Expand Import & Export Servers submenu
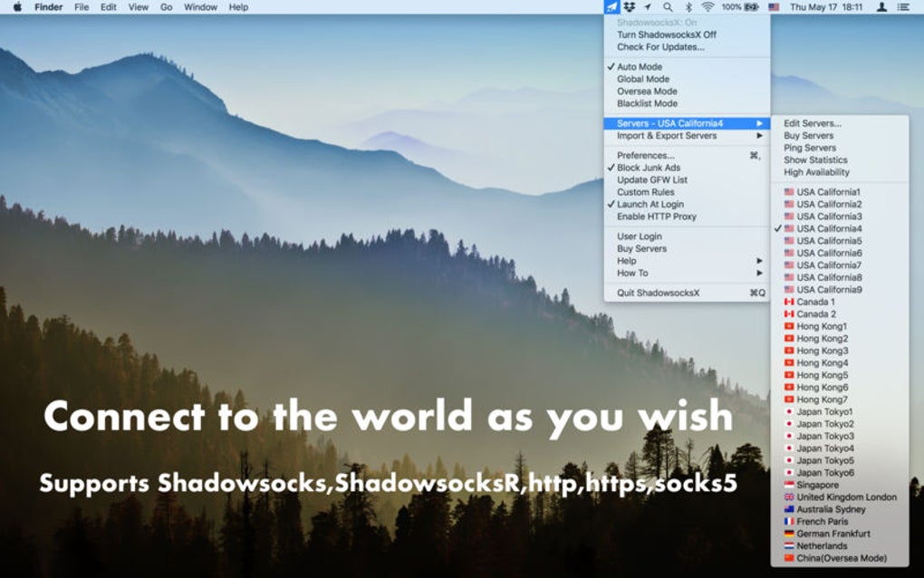The height and width of the screenshot is (578, 924). pos(687,136)
